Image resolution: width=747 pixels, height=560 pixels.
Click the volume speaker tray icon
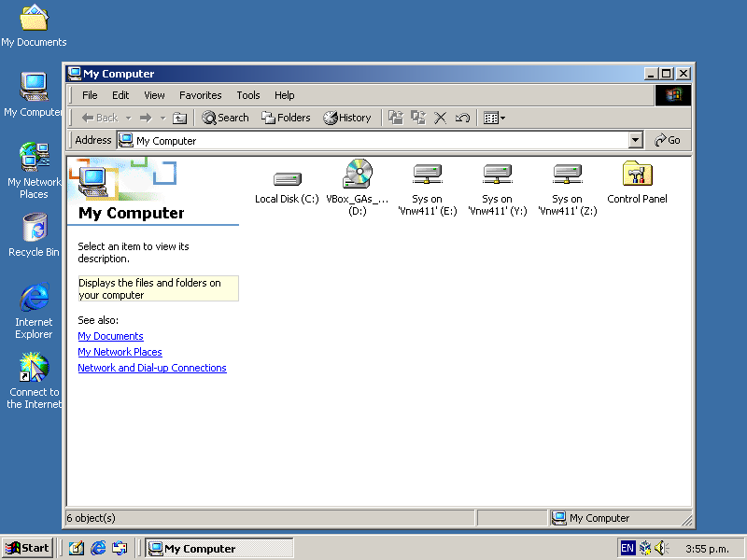point(662,548)
